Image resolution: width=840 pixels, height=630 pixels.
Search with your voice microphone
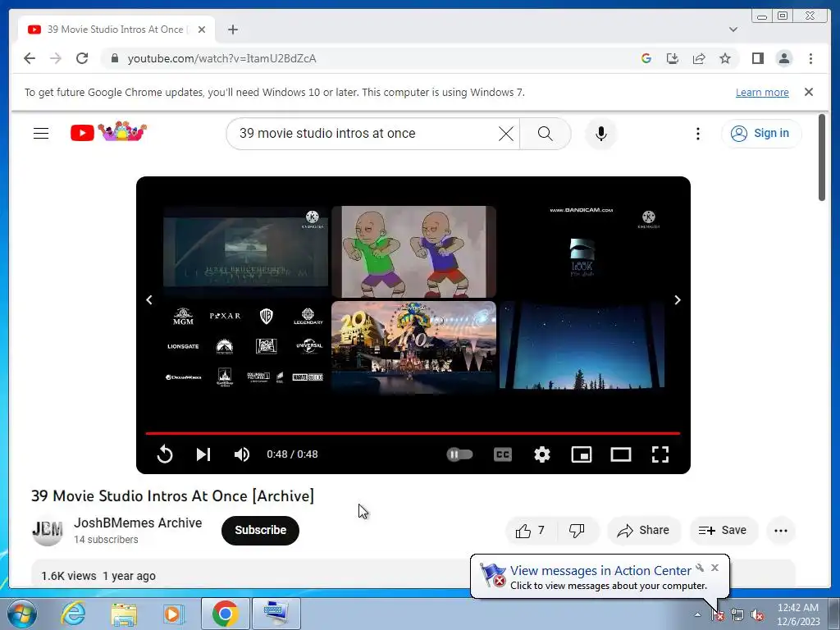(601, 134)
